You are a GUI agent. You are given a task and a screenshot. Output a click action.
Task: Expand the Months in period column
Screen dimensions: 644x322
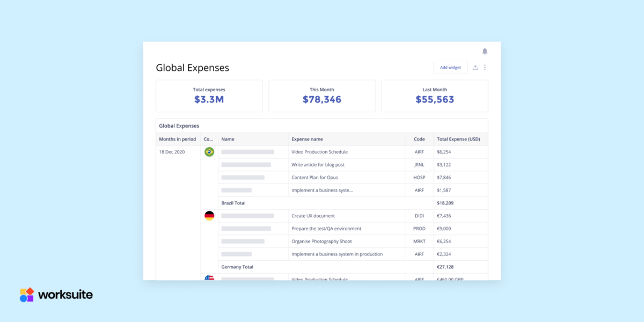click(178, 139)
